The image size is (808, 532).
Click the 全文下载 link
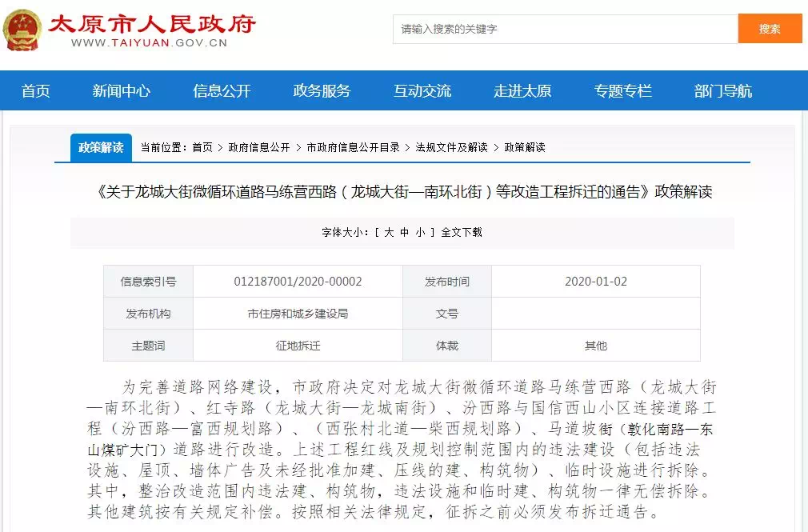pyautogui.click(x=461, y=233)
